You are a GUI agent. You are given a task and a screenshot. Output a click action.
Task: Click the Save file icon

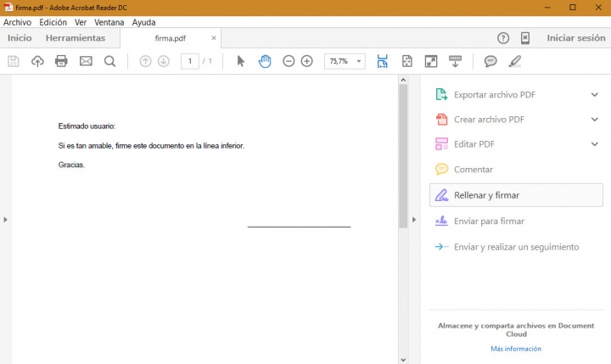click(x=14, y=61)
